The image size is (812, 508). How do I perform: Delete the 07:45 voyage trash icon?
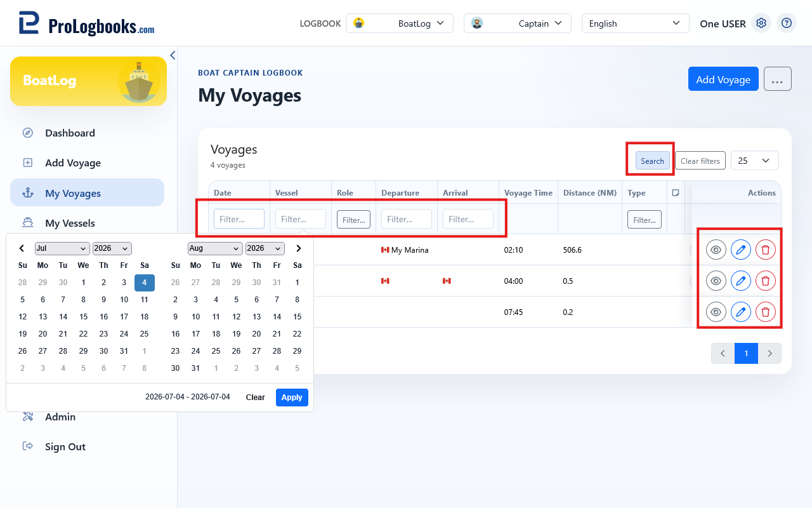[x=766, y=312]
